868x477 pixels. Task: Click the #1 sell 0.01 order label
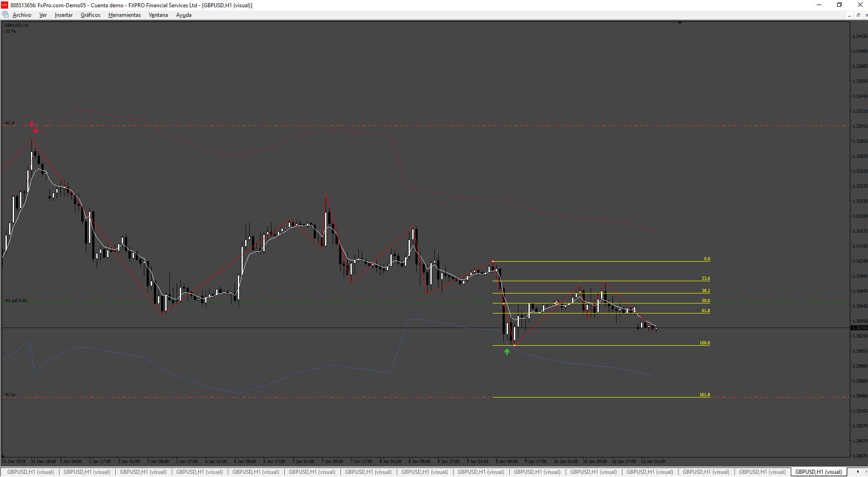[16, 301]
